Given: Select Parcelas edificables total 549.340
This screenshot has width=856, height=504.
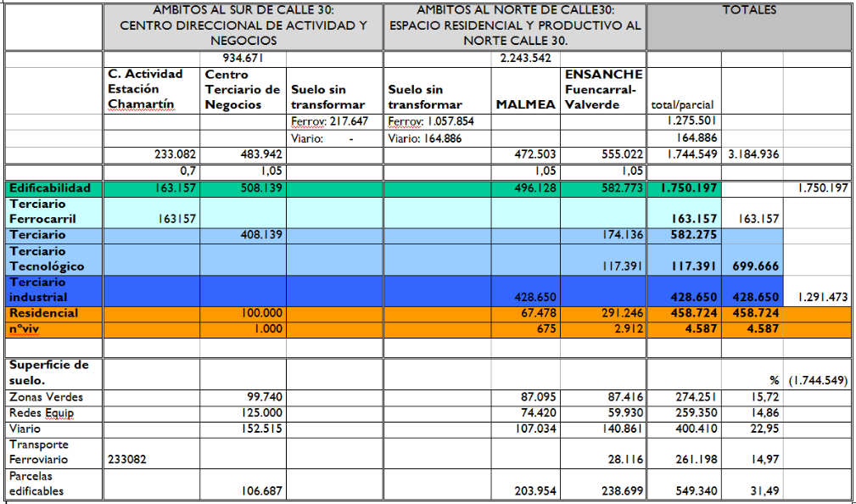Looking at the screenshot, I should point(696,491).
